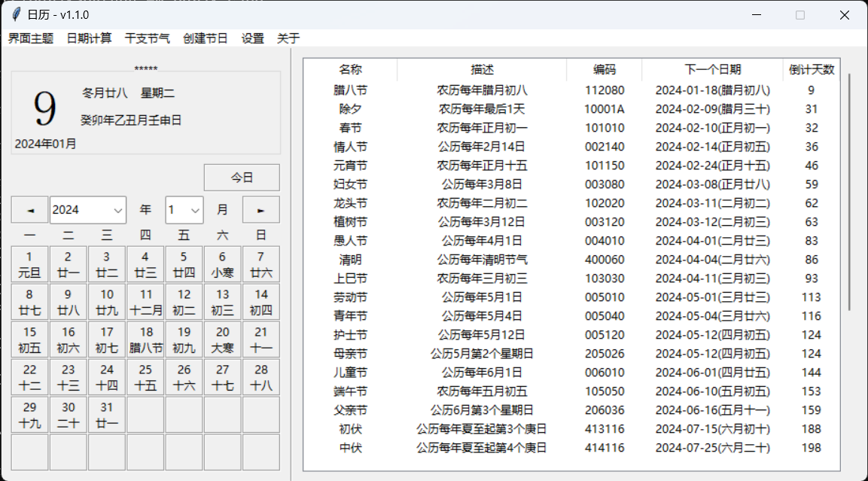Screen dimensions: 868x481
Task: Sort by the 名称 column header
Action: (x=350, y=70)
